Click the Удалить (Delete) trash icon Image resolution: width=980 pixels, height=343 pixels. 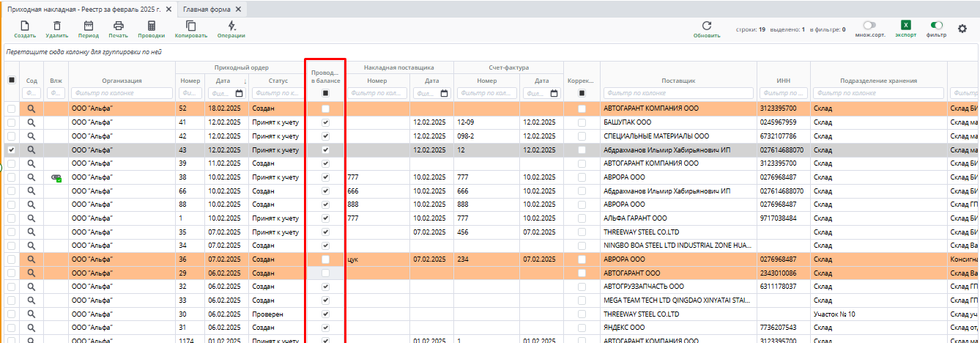(x=56, y=26)
